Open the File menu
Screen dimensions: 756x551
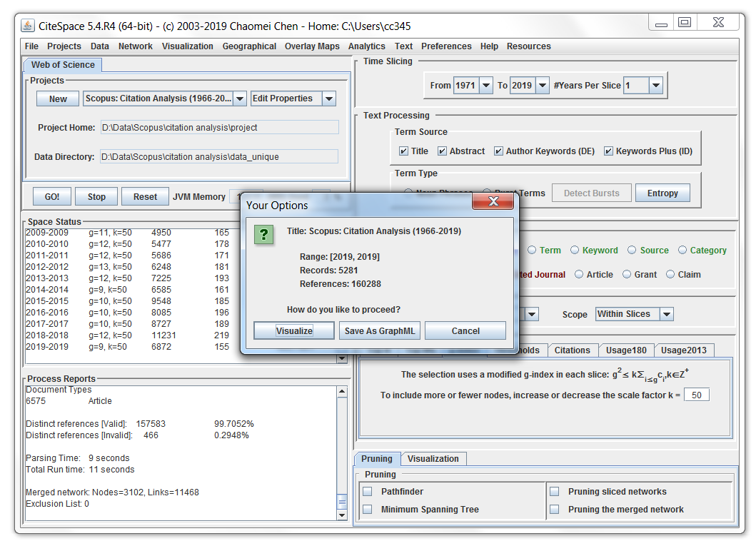31,46
